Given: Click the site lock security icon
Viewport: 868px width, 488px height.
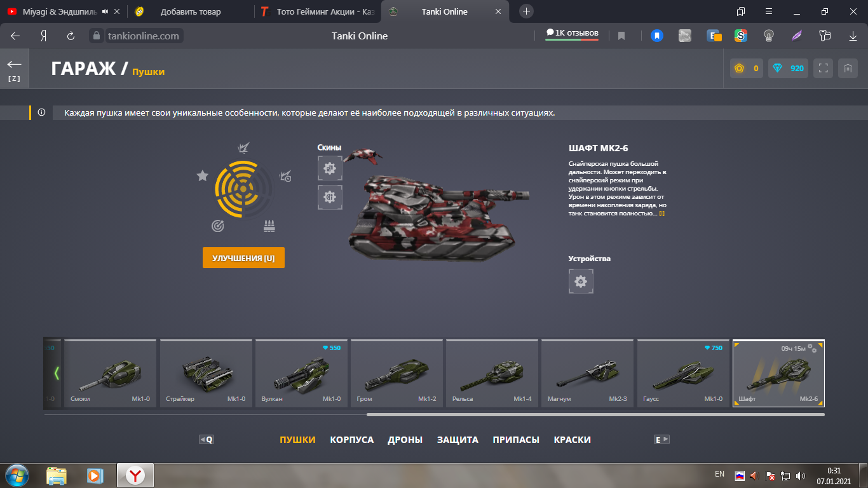Looking at the screenshot, I should [96, 36].
